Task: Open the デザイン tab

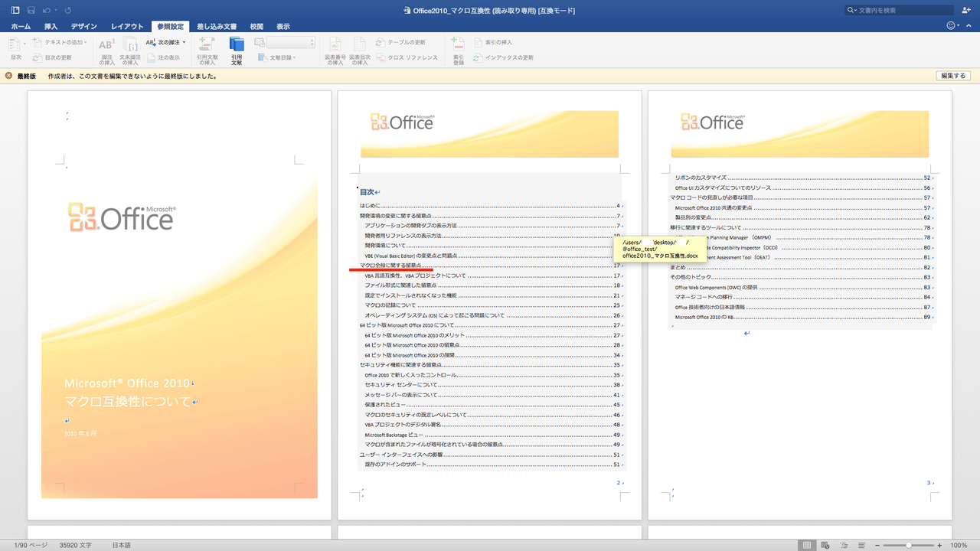Action: [83, 27]
